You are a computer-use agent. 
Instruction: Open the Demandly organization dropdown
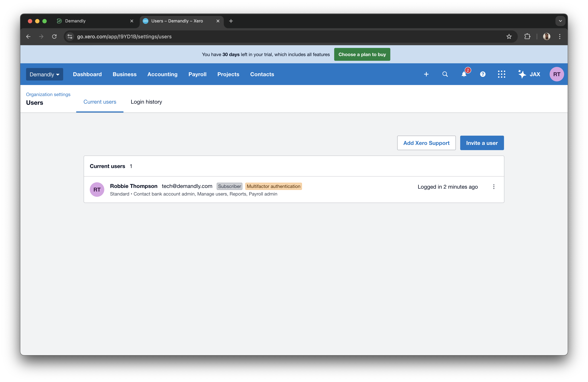(45, 74)
